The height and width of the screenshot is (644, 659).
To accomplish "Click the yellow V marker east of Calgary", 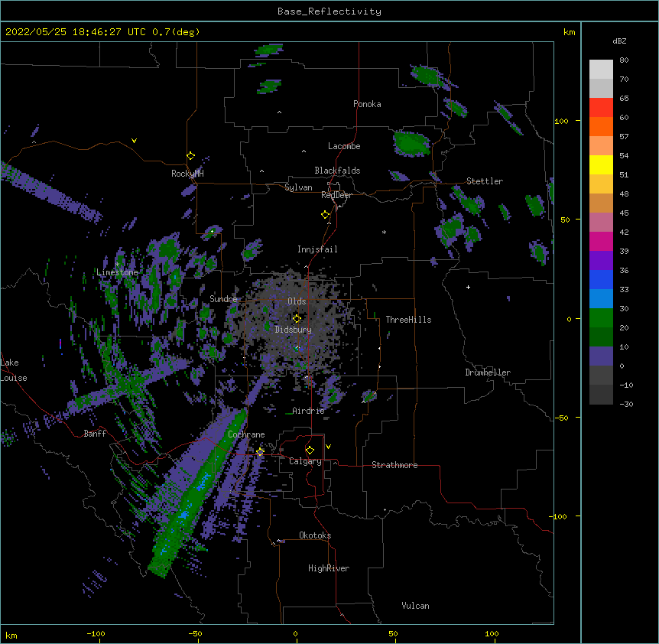I will pyautogui.click(x=328, y=447).
